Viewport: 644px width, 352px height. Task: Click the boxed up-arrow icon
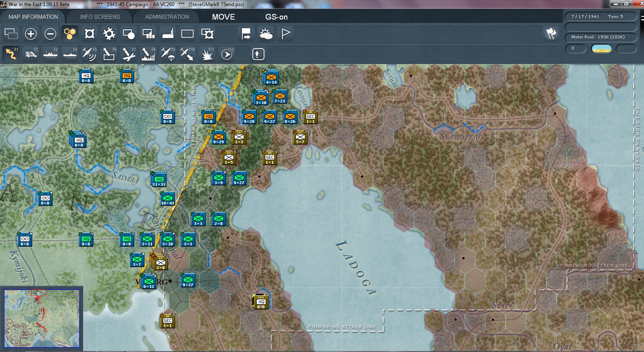[x=258, y=54]
